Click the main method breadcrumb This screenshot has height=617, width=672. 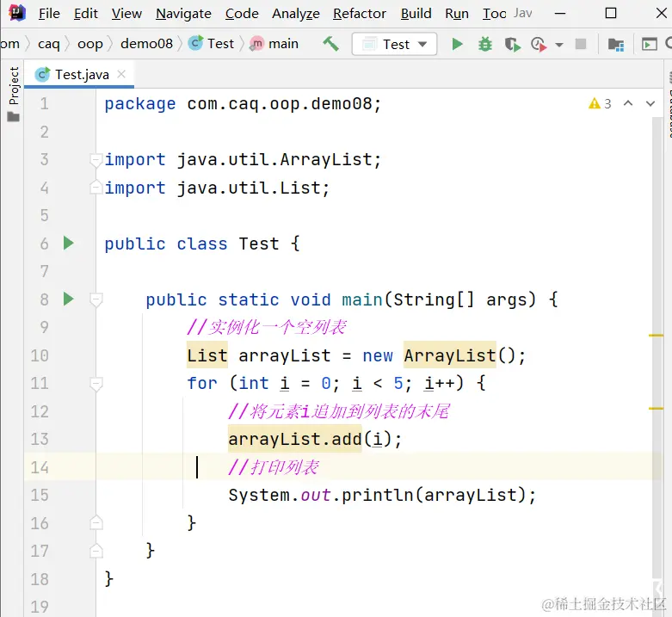click(x=274, y=44)
